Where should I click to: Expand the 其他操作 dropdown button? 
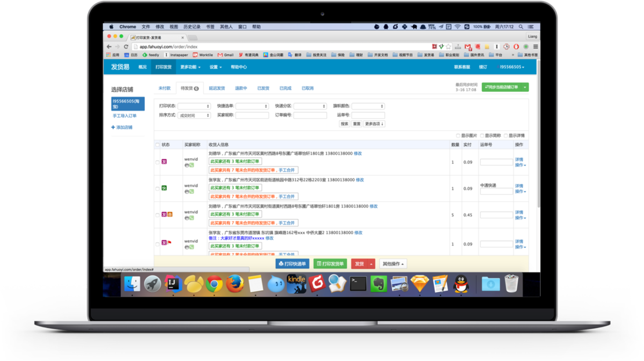pyautogui.click(x=393, y=264)
